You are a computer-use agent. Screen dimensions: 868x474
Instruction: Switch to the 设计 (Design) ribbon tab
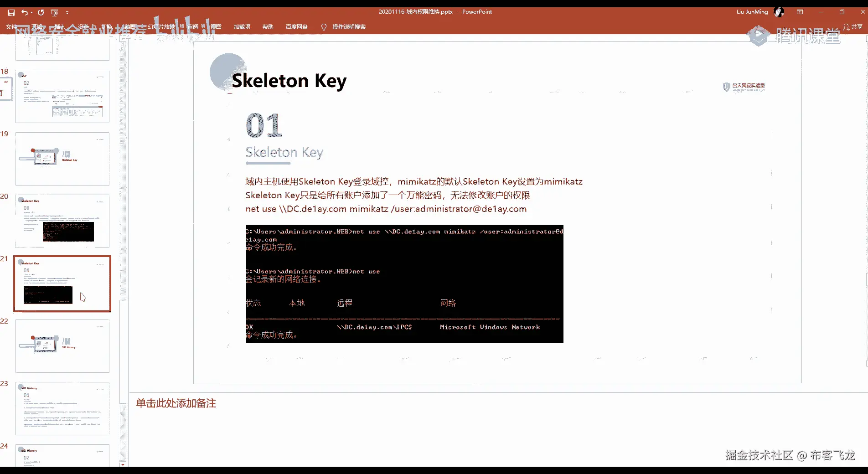tap(83, 27)
